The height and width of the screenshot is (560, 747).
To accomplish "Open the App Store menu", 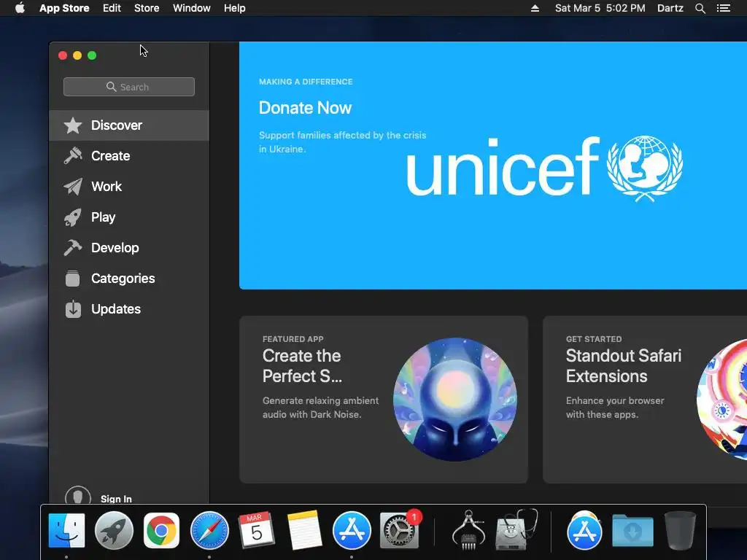I will (64, 8).
